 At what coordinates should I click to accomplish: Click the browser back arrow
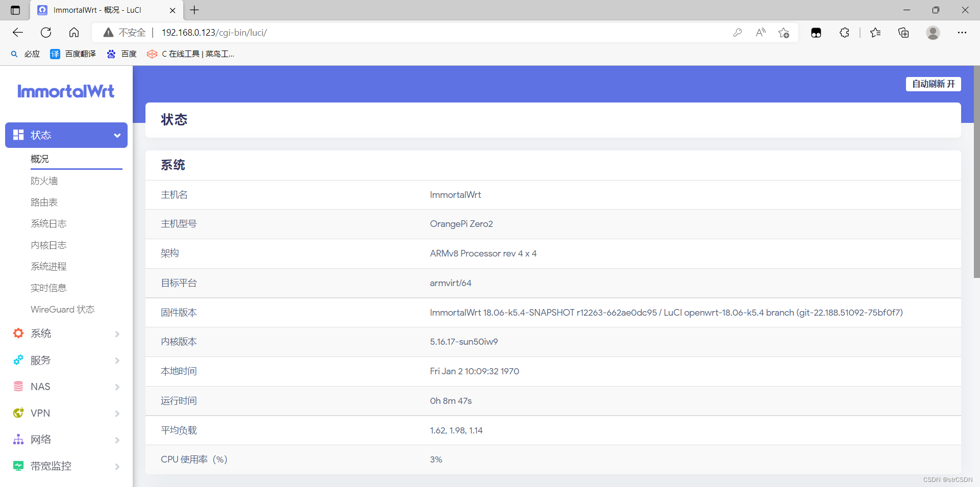(18, 33)
